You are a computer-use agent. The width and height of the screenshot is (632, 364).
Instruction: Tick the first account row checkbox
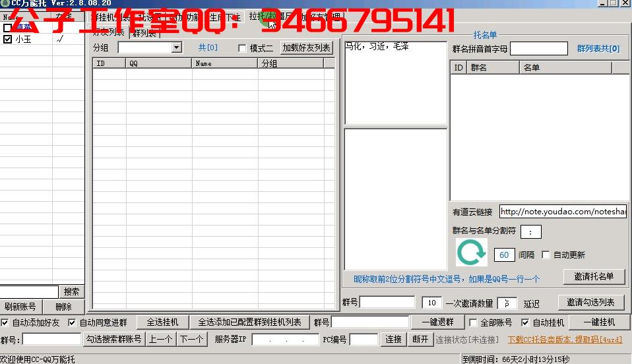[x=7, y=28]
